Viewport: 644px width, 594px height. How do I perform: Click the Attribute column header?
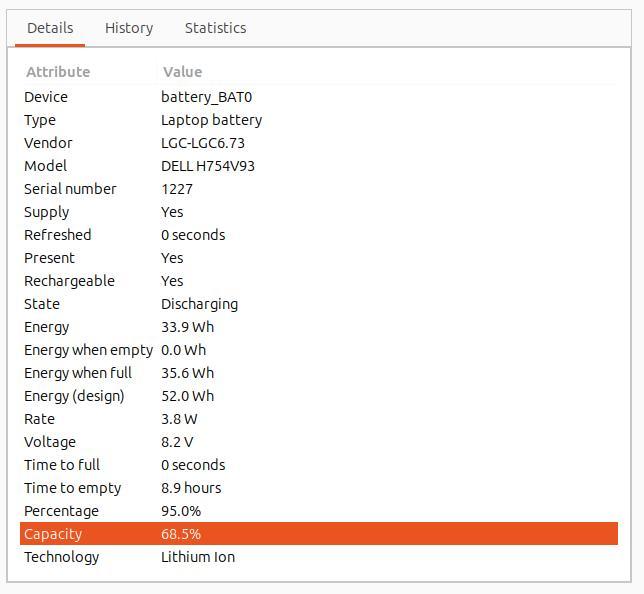tap(58, 72)
